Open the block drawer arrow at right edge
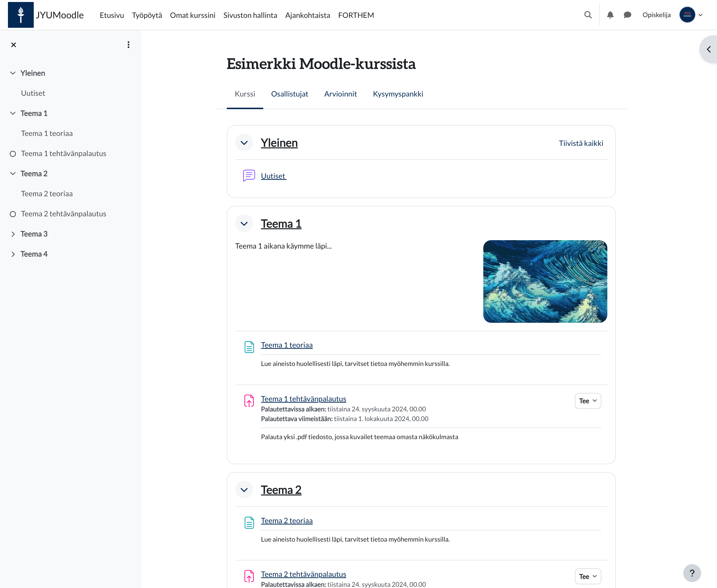This screenshot has height=588, width=717. pos(709,49)
